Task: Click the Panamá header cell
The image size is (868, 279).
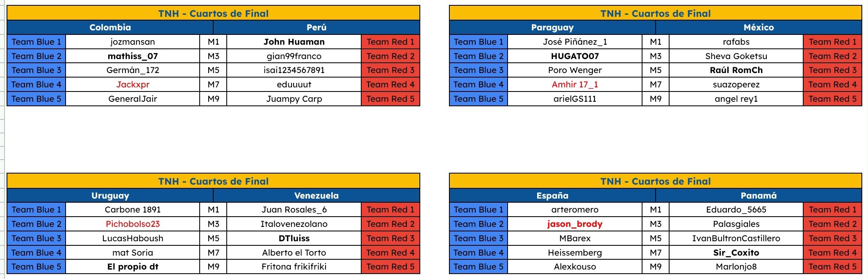Action: (759, 196)
